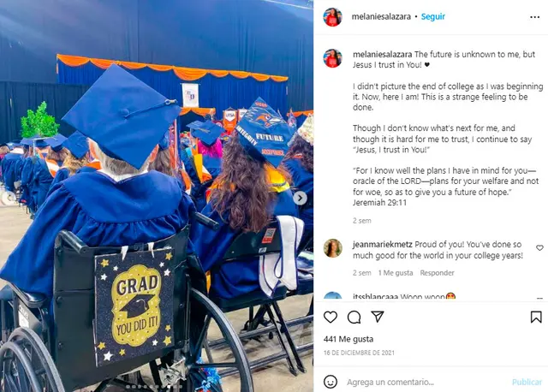This screenshot has width=548, height=392.
Task: Open the emoji picker smiley icon
Action: click(331, 382)
